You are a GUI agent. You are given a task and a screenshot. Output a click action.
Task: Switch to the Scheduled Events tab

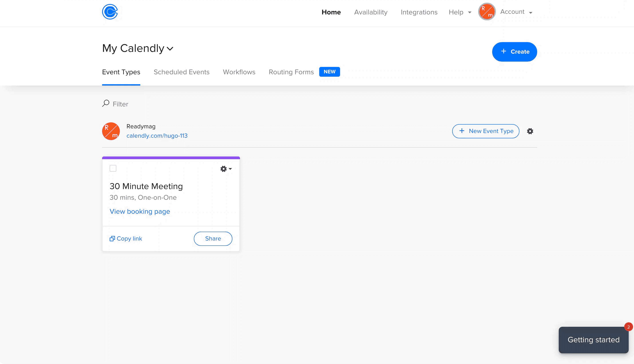(x=182, y=72)
